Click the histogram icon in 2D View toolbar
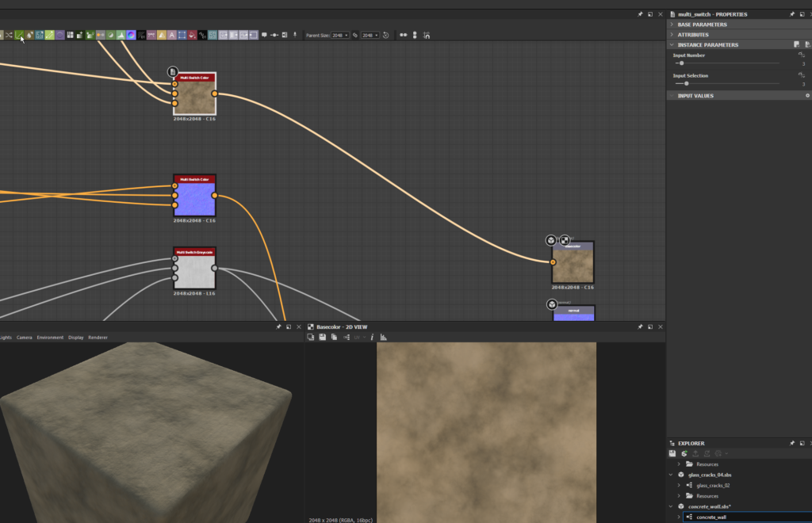Screen dimensions: 812x523 tap(383, 337)
